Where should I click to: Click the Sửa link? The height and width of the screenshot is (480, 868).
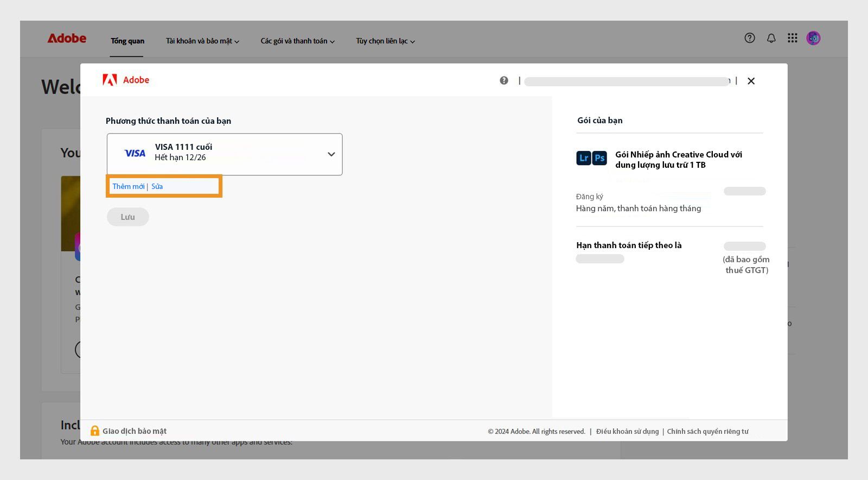[x=157, y=186]
